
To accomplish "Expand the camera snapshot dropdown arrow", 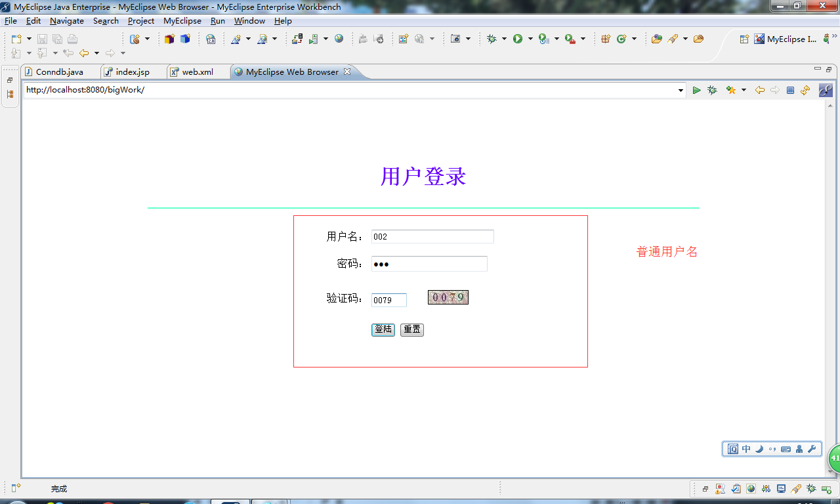I will [468, 39].
